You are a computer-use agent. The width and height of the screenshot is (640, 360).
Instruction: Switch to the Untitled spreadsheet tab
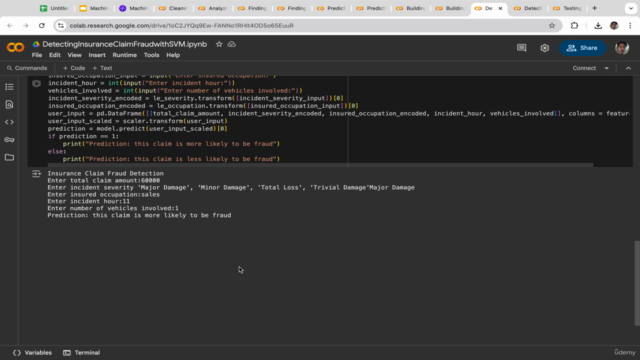click(54, 8)
